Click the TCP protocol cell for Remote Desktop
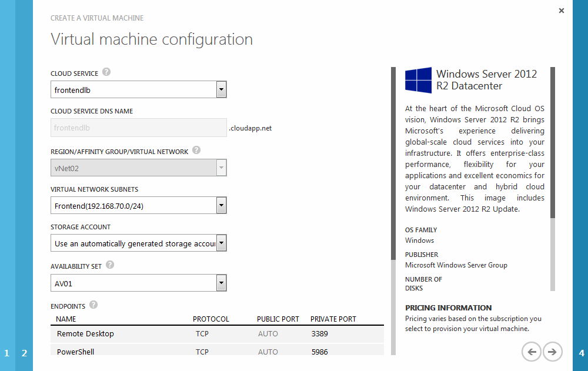Image resolution: width=588 pixels, height=371 pixels. click(x=202, y=334)
